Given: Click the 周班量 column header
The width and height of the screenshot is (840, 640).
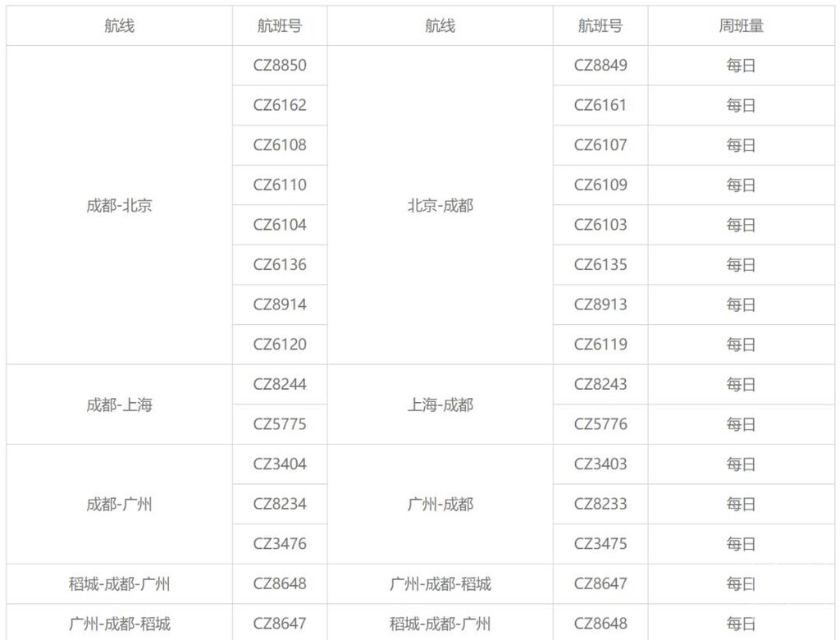Looking at the screenshot, I should (x=741, y=26).
